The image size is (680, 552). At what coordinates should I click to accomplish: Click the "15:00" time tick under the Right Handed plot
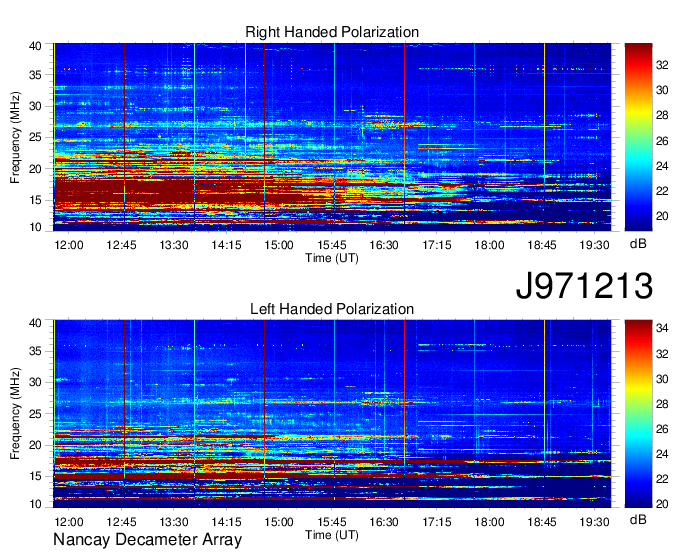[279, 245]
